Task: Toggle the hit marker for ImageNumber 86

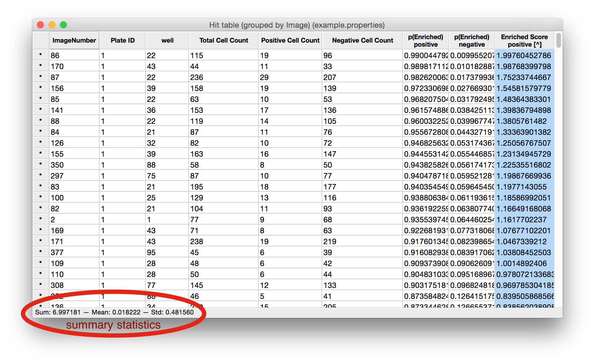Action: click(41, 55)
